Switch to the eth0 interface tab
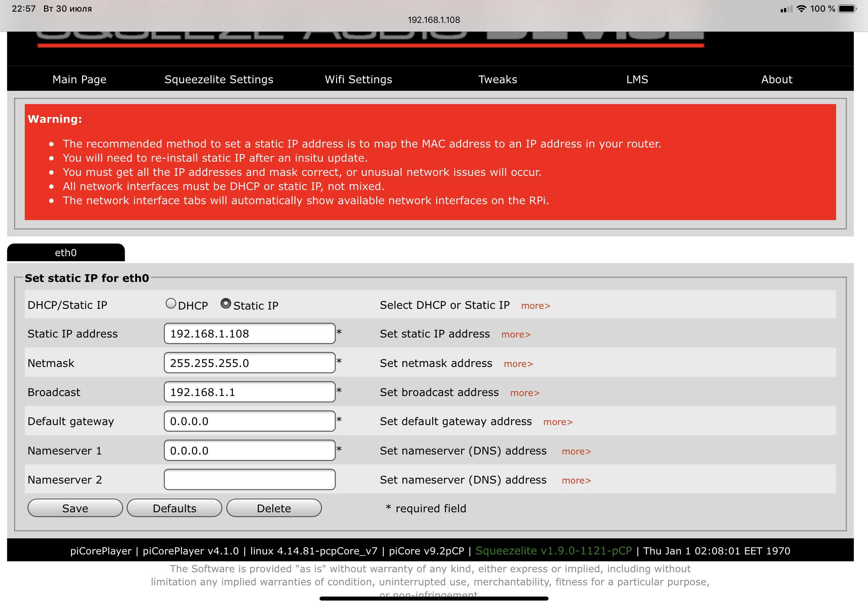 click(x=66, y=252)
